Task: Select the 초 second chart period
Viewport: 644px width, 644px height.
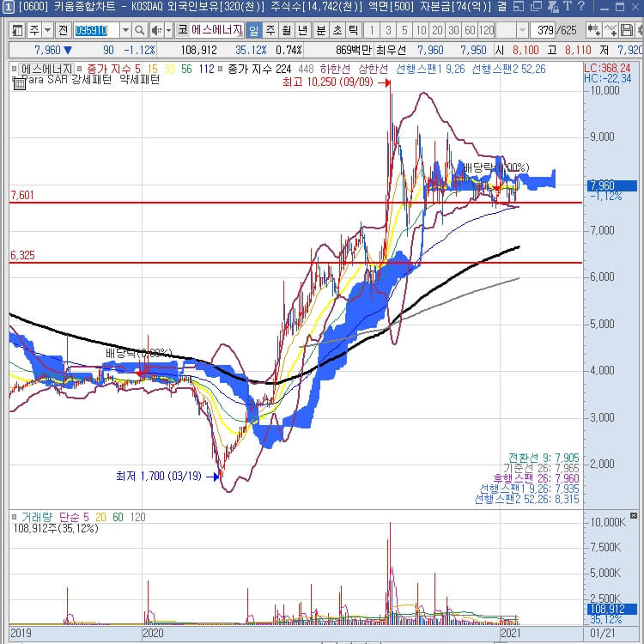Action: point(337,30)
